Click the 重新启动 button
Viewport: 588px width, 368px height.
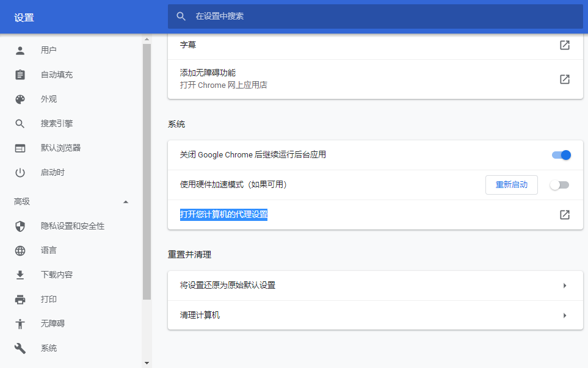coord(512,185)
